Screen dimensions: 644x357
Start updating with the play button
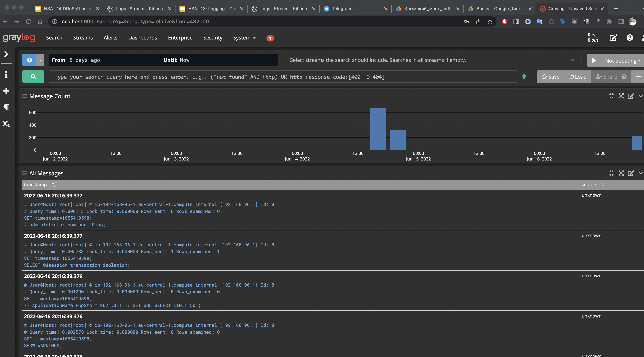click(594, 60)
